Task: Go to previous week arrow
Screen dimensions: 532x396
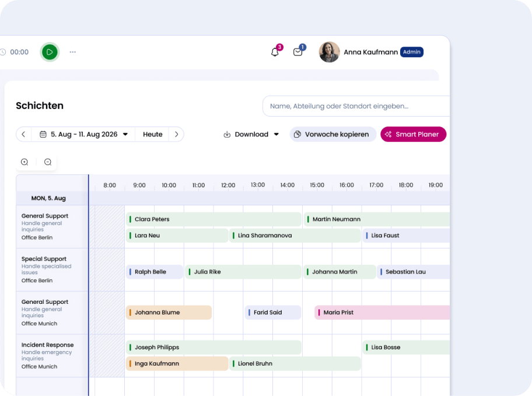Action: point(23,134)
